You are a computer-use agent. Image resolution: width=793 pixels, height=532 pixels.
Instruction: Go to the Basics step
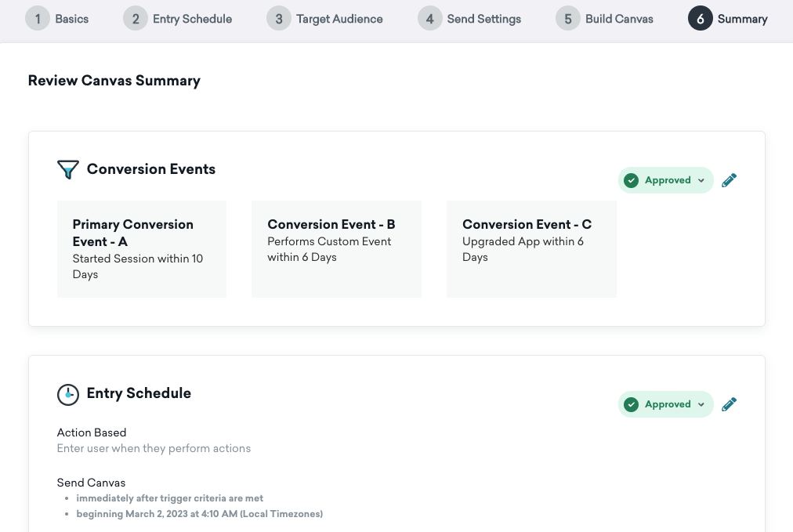click(71, 19)
